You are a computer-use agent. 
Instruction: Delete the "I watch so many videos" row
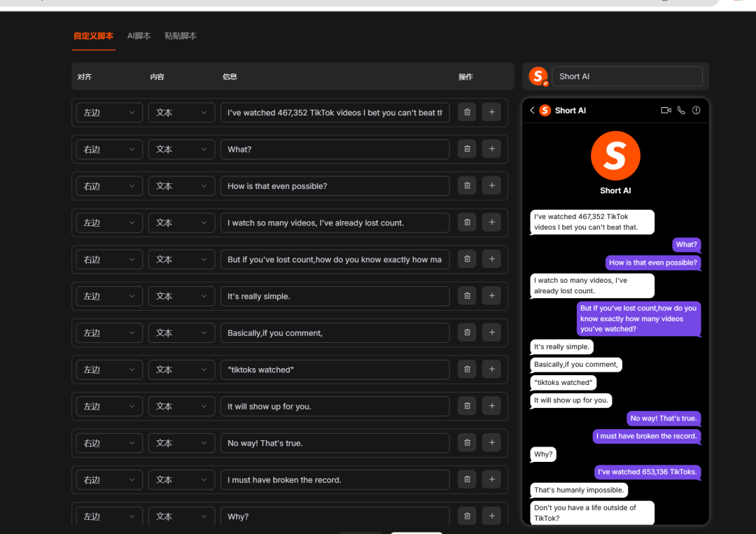click(467, 222)
